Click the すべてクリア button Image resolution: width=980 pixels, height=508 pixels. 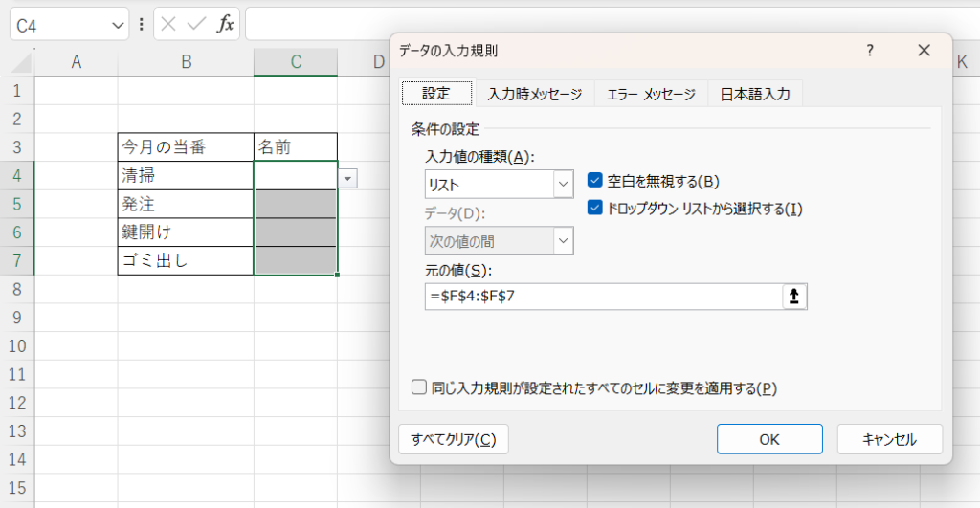(453, 439)
